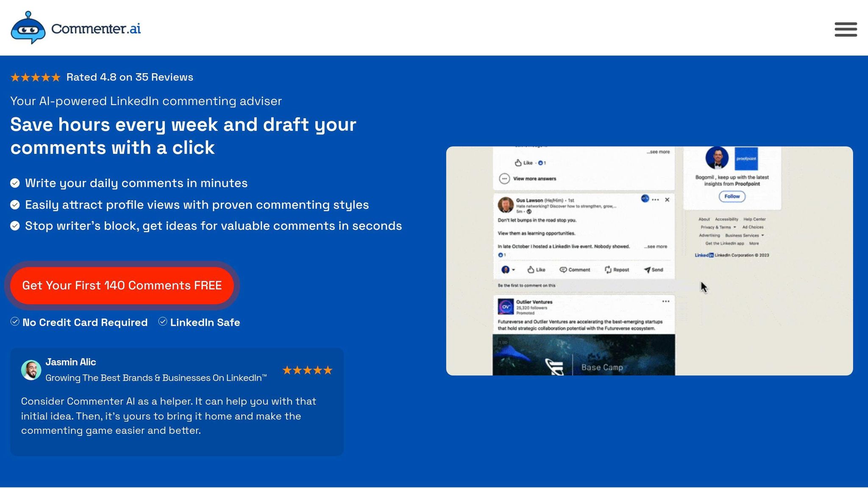Open the three-dot menu on Gus Lawson's post
This screenshot has width=868, height=488.
[x=655, y=200]
